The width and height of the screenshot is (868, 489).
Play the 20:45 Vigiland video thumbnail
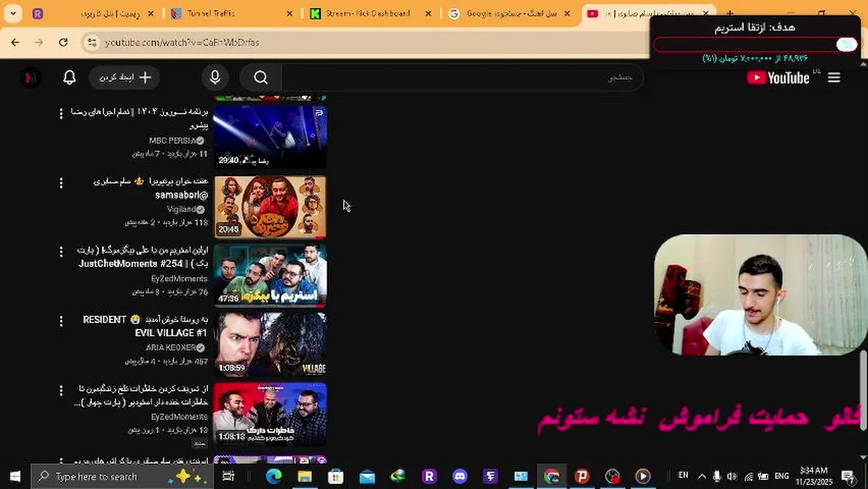click(x=270, y=206)
